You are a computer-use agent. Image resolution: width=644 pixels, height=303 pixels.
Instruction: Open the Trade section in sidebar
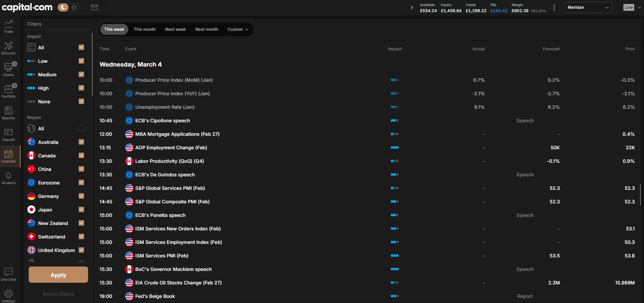click(8, 26)
